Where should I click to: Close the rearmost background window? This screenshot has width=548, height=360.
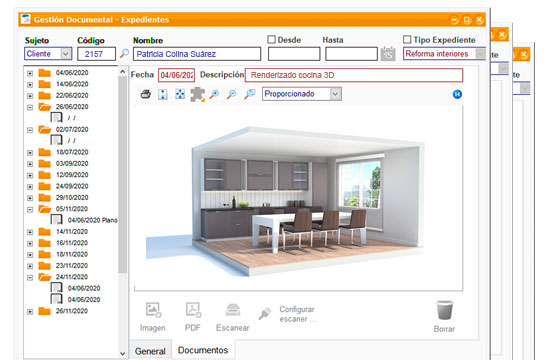click(x=524, y=55)
